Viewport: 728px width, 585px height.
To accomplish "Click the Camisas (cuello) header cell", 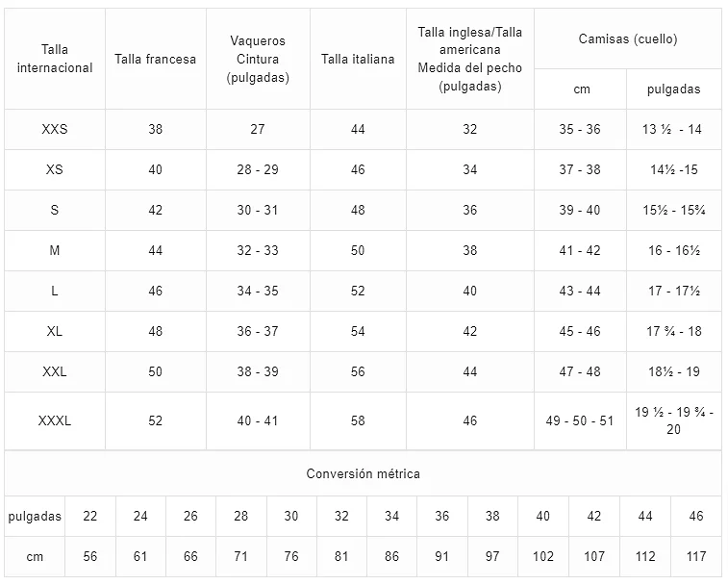I will [628, 38].
